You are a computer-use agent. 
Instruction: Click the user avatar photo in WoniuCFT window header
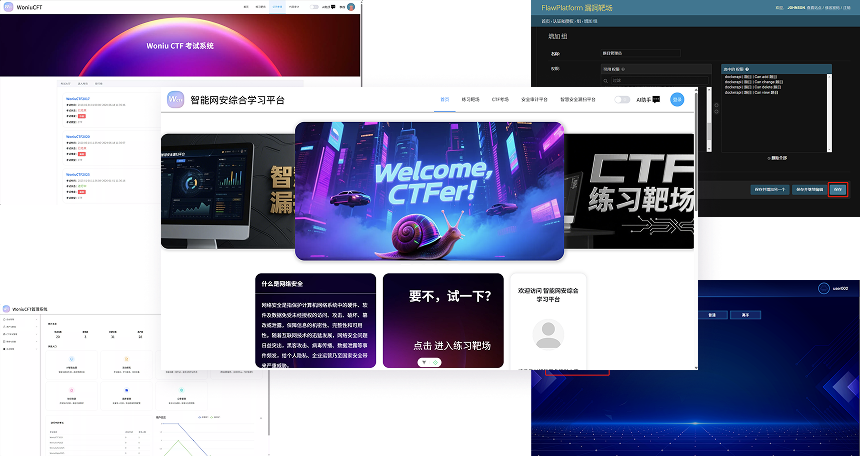pyautogui.click(x=351, y=7)
